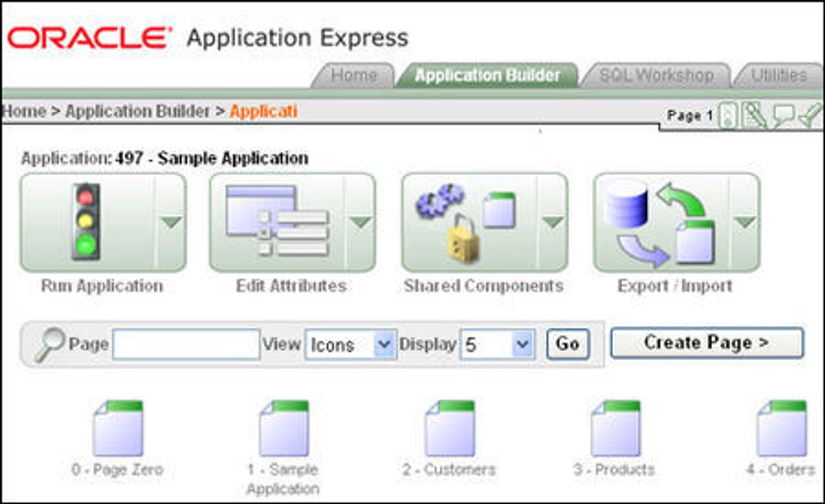825x504 pixels.
Task: Open the 2 - Customers page icon
Action: point(450,428)
